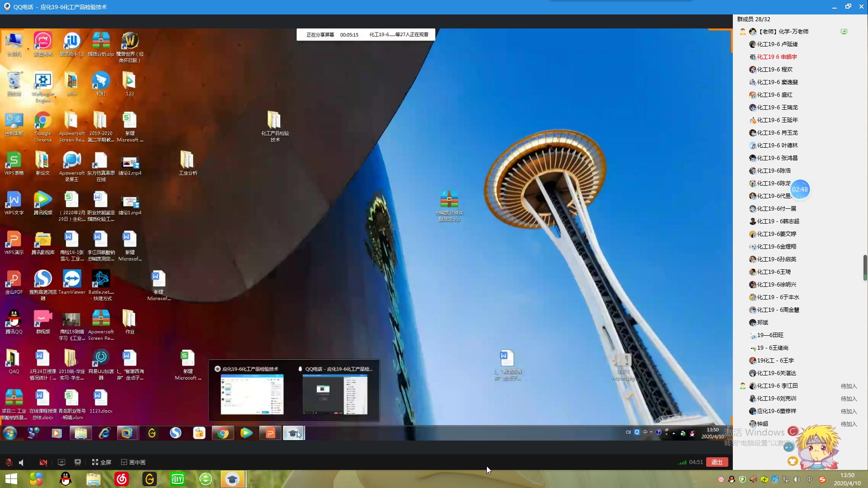Open Google Chrome icon on shared desktop
Screen dimensions: 868x488
[43, 127]
